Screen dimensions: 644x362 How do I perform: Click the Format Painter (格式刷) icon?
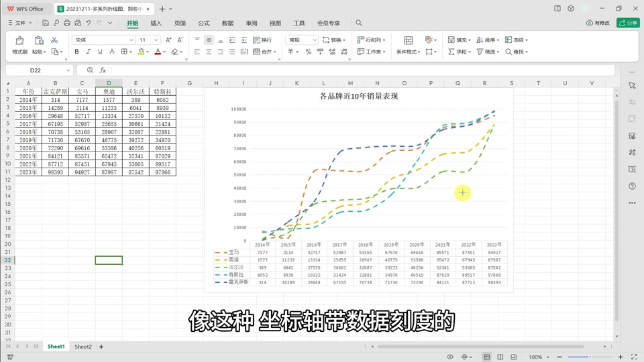(x=19, y=40)
